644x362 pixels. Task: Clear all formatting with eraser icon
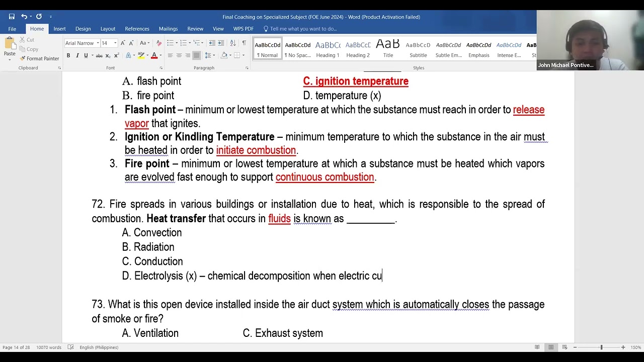click(x=159, y=43)
